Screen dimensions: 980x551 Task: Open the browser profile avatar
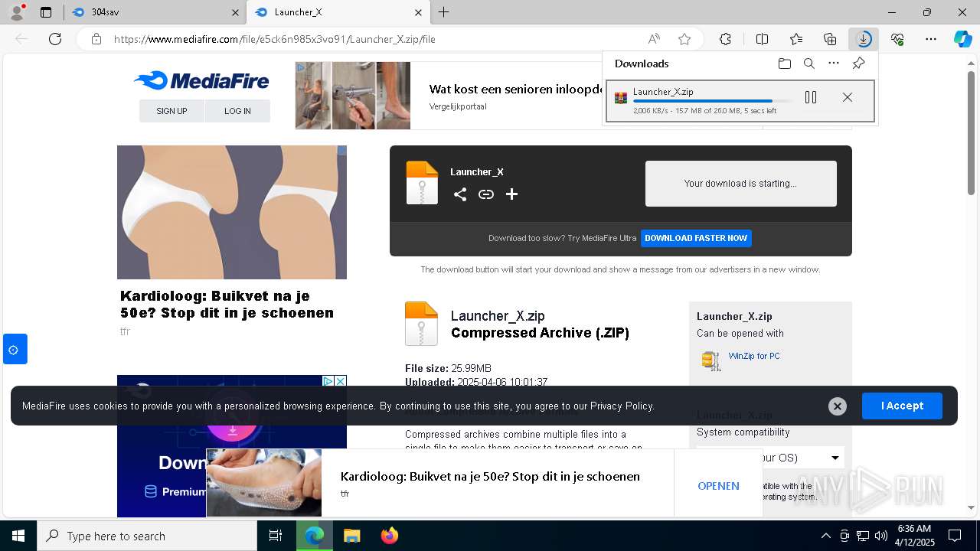16,12
